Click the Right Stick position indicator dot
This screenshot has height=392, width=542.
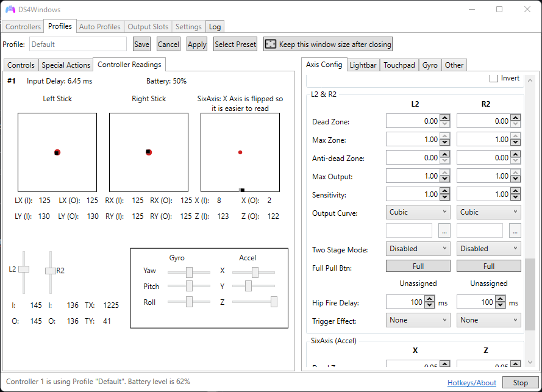(149, 152)
